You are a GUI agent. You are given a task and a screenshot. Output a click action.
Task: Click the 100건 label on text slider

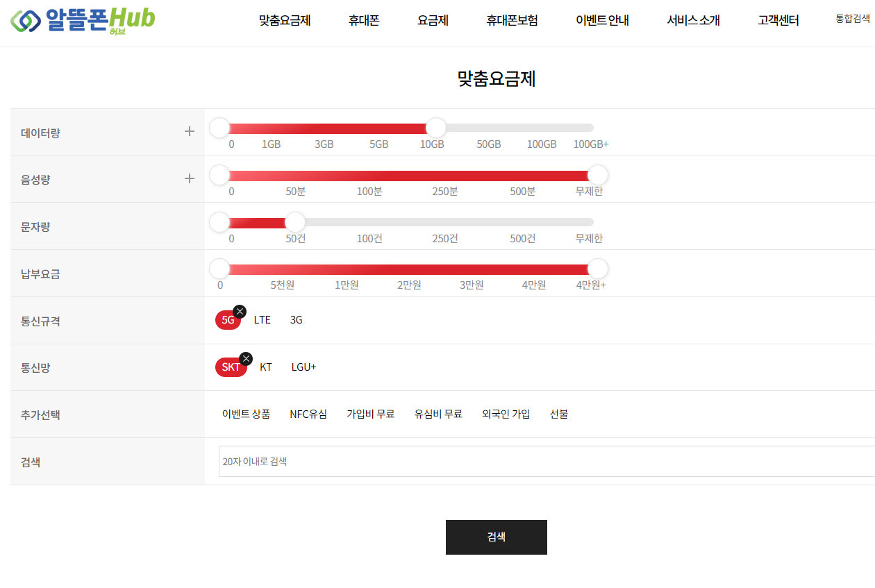pyautogui.click(x=369, y=239)
